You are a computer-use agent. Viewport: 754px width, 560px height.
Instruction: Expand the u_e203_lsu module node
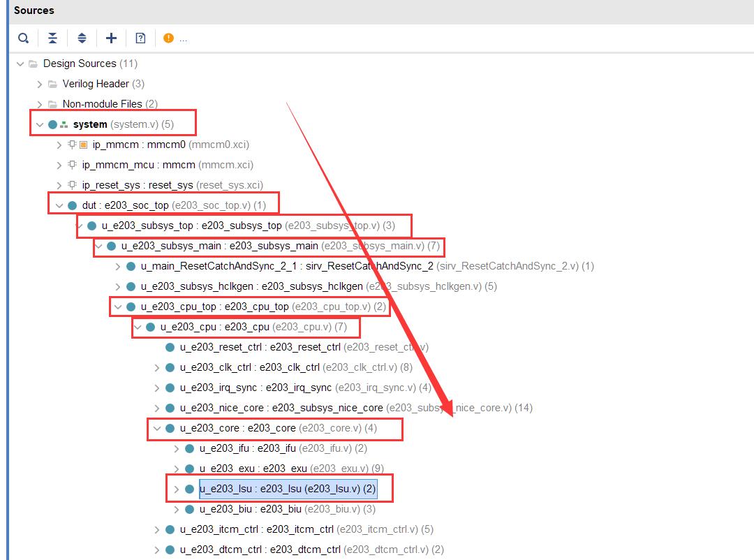(x=177, y=489)
